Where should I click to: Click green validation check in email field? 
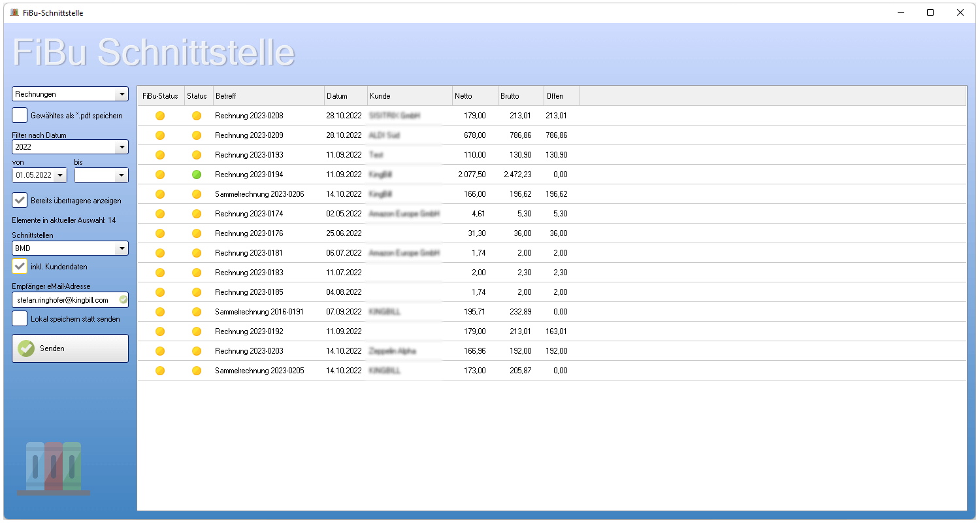click(x=123, y=299)
